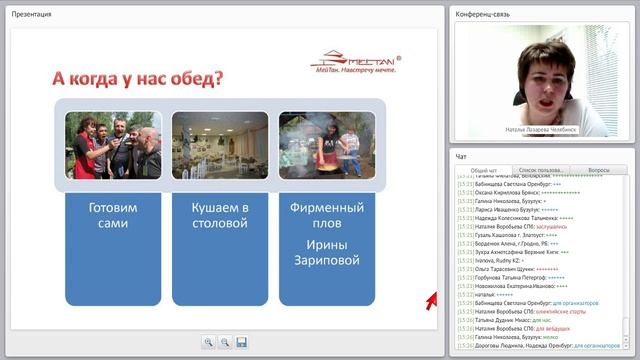Click Ольга Тарасевич Щучин chat message
The height and width of the screenshot is (360, 640).
point(508,269)
